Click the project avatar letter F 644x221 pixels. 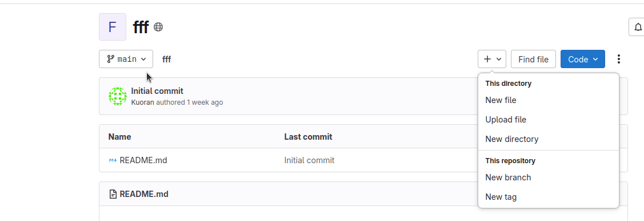click(112, 27)
